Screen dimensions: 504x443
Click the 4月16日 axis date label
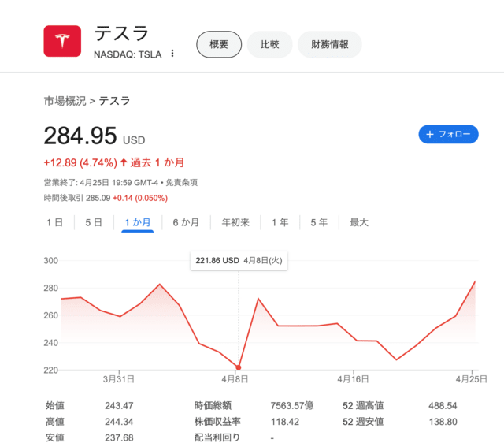tap(353, 379)
